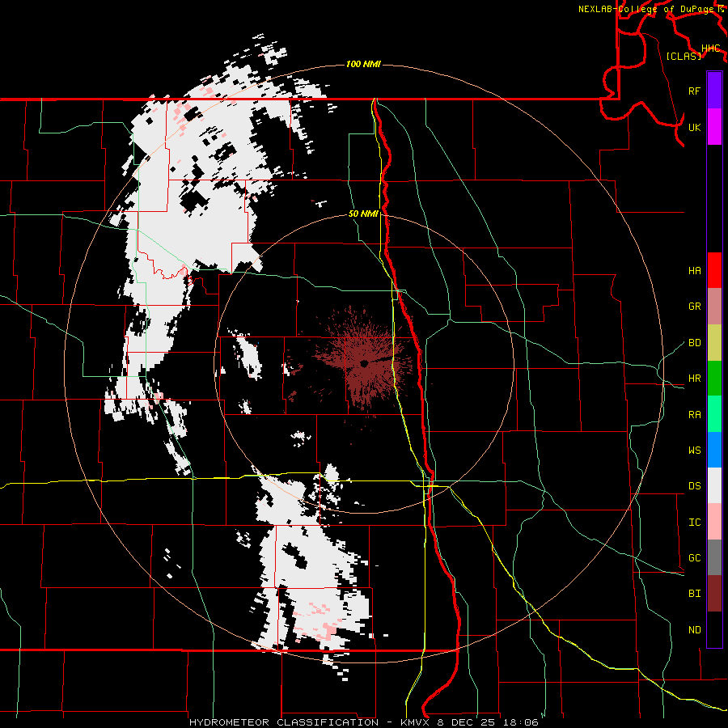Click the RF legend label
Viewport: 728px width, 728px height.
[x=694, y=91]
